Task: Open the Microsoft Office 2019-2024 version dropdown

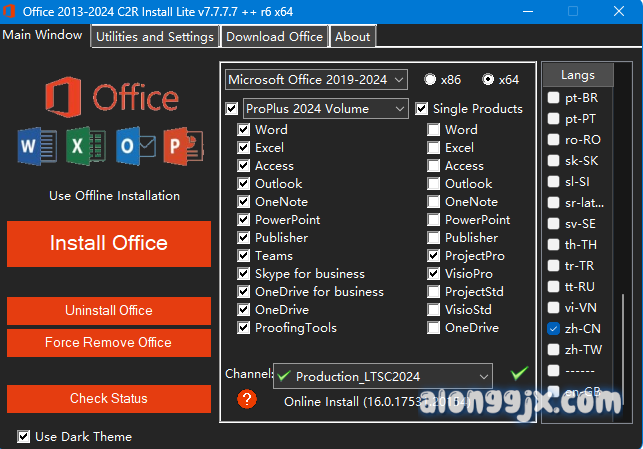Action: coord(316,79)
